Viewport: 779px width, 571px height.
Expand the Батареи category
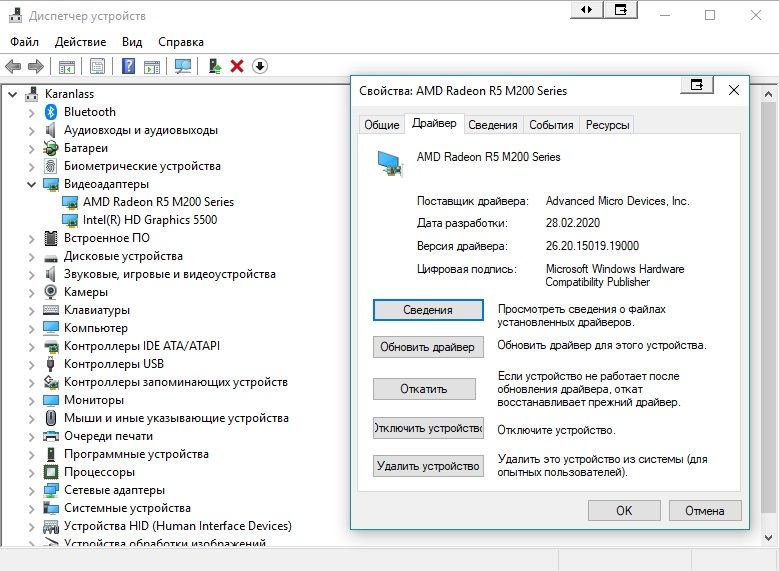[32, 149]
